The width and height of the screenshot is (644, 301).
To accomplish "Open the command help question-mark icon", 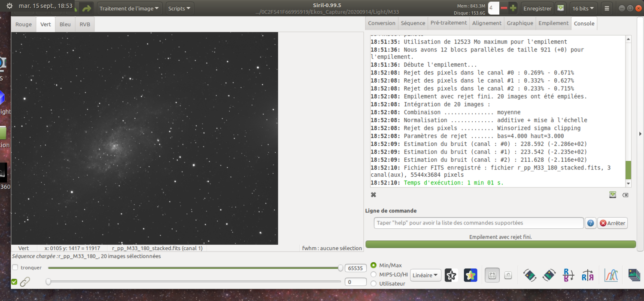I will [x=591, y=223].
